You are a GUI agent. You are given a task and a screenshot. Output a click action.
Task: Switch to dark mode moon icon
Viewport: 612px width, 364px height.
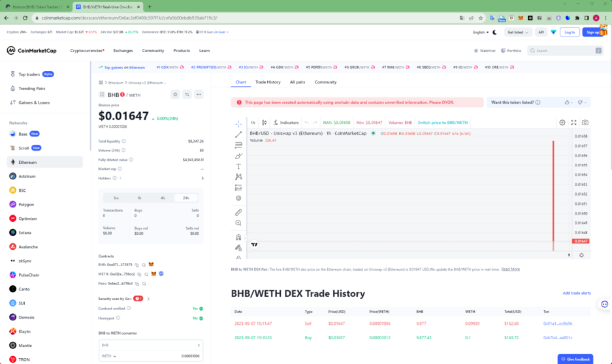(x=495, y=33)
